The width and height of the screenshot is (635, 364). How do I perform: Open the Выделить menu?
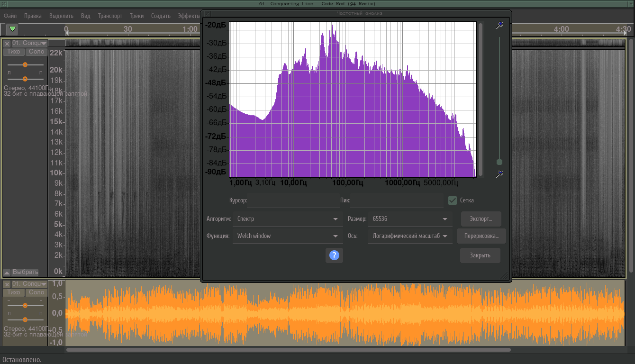61,16
